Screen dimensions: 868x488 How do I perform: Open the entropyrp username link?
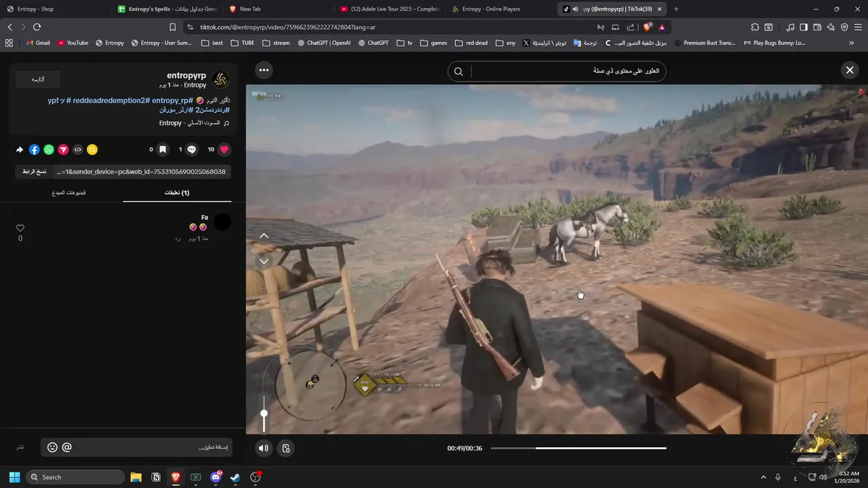[x=186, y=75]
